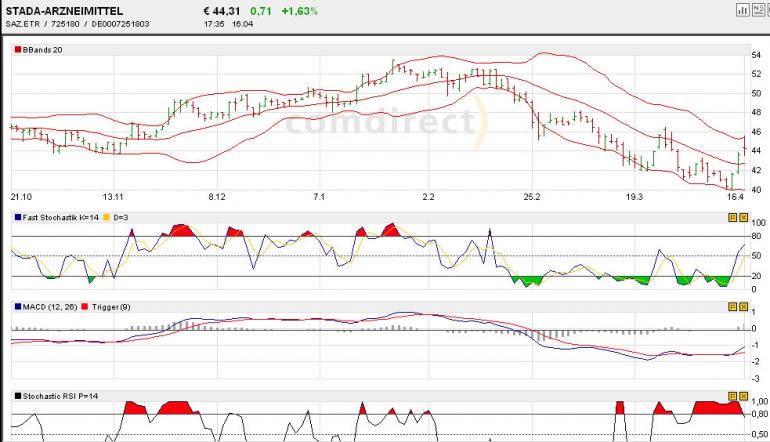Close the Fast Stochastik indicator panel
Screen dimensions: 770x442
(x=743, y=217)
